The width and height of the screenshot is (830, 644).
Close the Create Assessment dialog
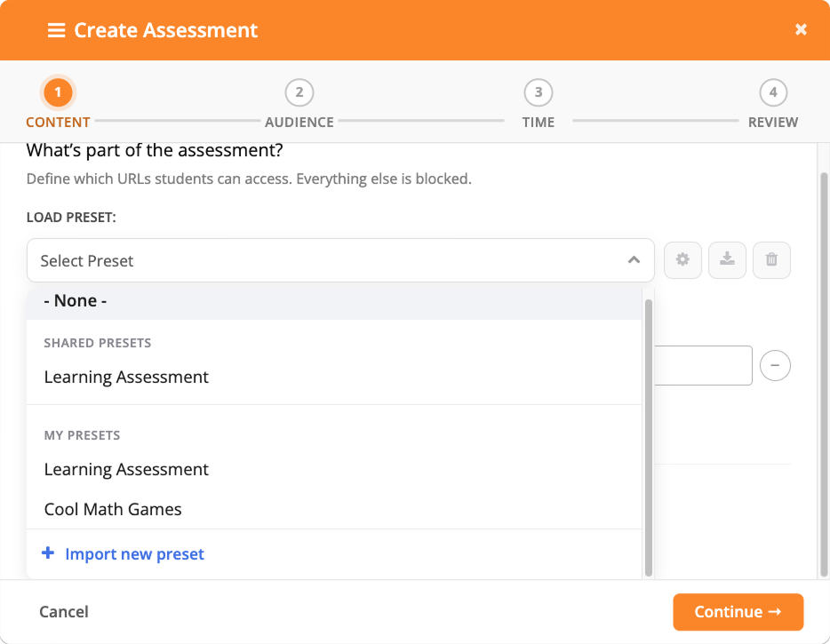point(801,29)
